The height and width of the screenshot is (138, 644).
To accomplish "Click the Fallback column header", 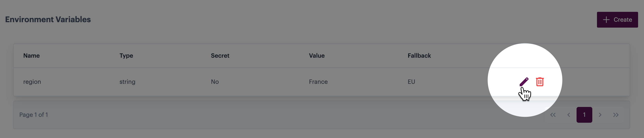I will [x=419, y=56].
